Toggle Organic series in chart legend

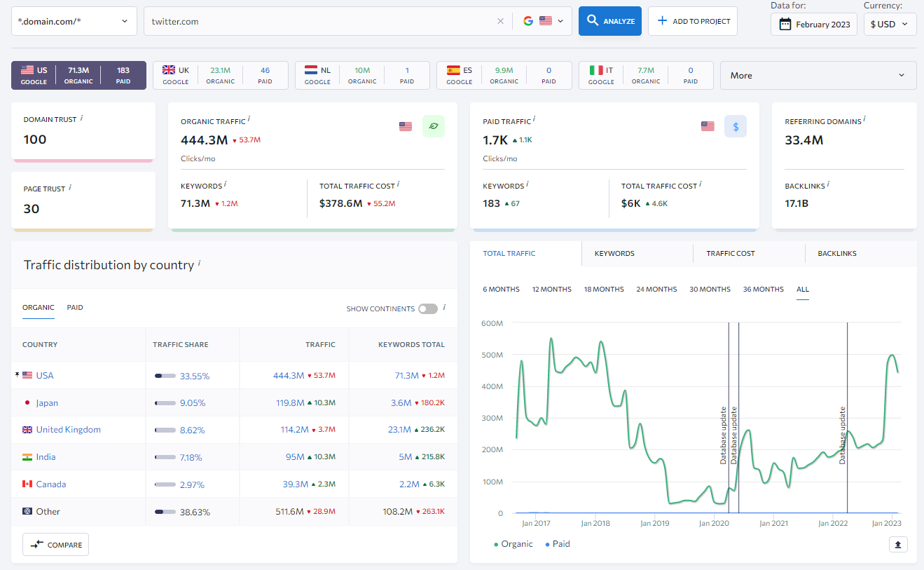coord(513,544)
